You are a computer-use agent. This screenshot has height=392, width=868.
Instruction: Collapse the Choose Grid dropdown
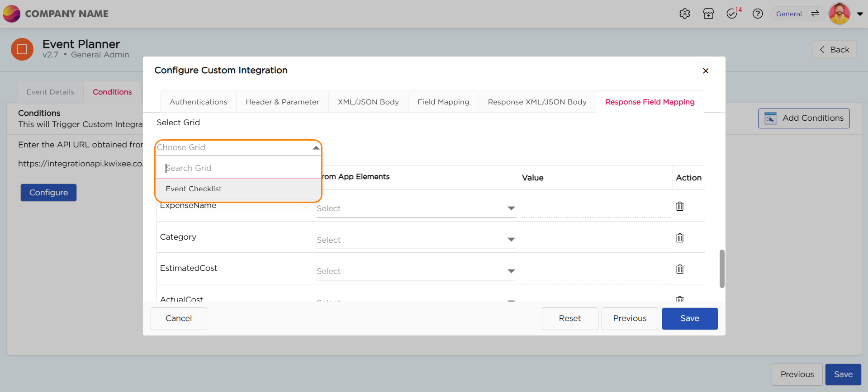point(316,148)
